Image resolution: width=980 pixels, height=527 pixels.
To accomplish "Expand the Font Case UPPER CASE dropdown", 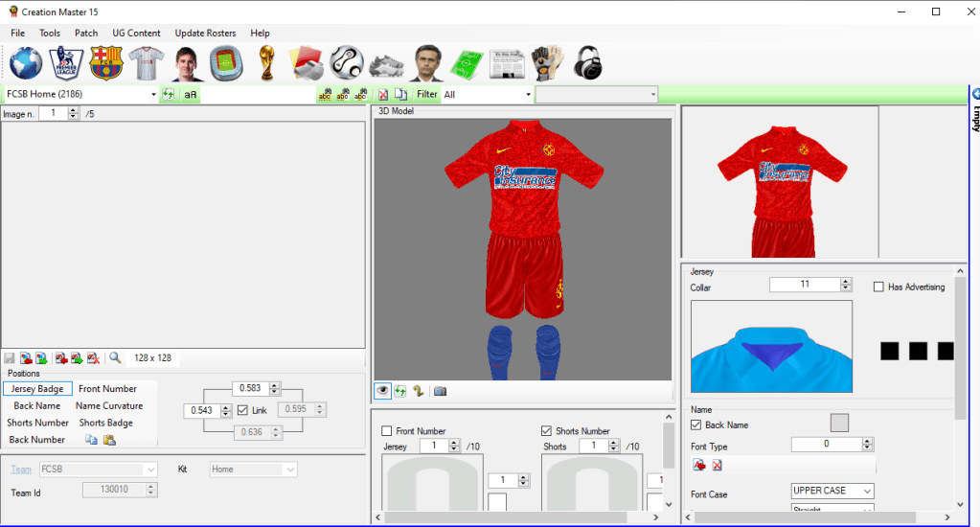I will 866,491.
